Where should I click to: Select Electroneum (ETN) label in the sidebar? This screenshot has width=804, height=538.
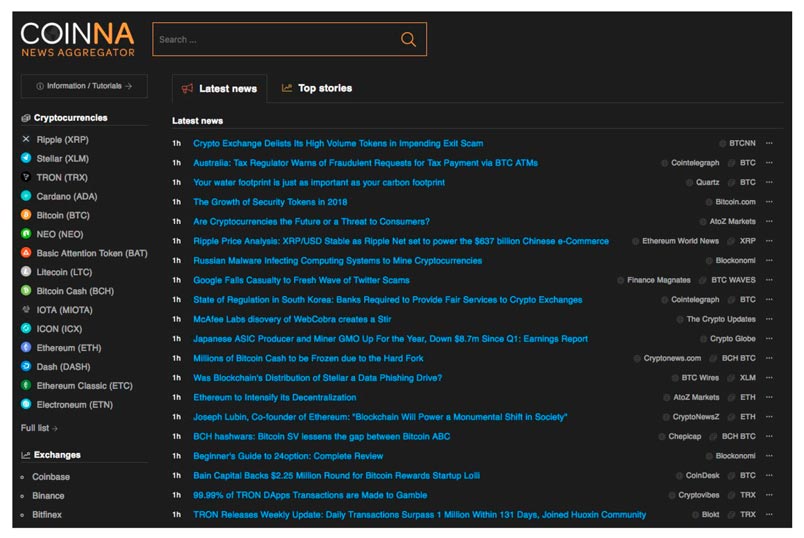tap(75, 405)
